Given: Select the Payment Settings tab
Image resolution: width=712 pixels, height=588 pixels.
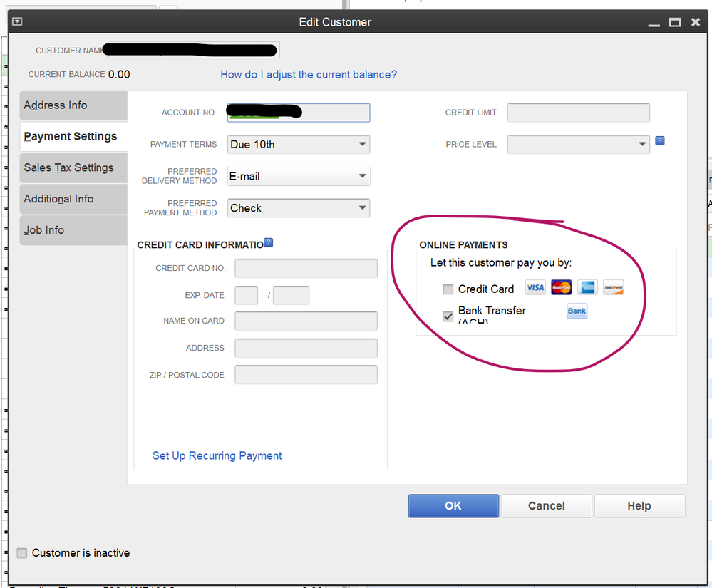Looking at the screenshot, I should (x=73, y=136).
